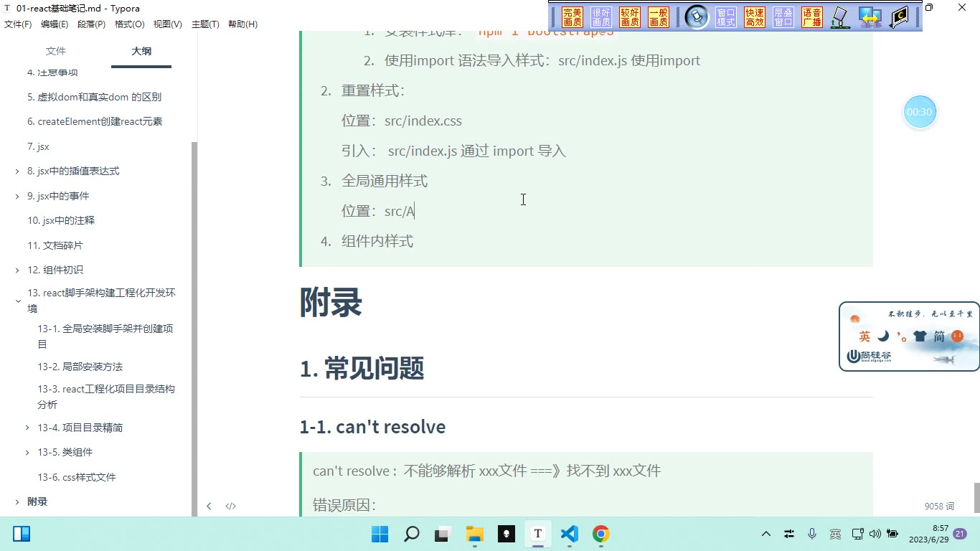Go to outline heading 13-3. react工程化项目目录结构分析

tap(106, 397)
